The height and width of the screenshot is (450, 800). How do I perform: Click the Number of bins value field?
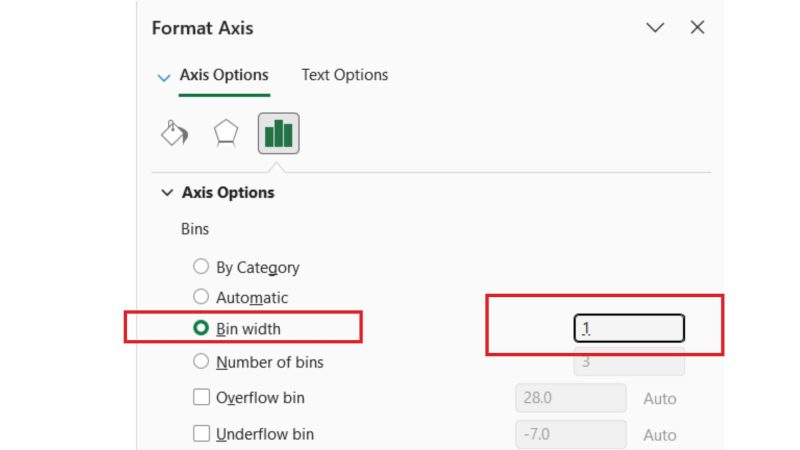click(x=629, y=362)
